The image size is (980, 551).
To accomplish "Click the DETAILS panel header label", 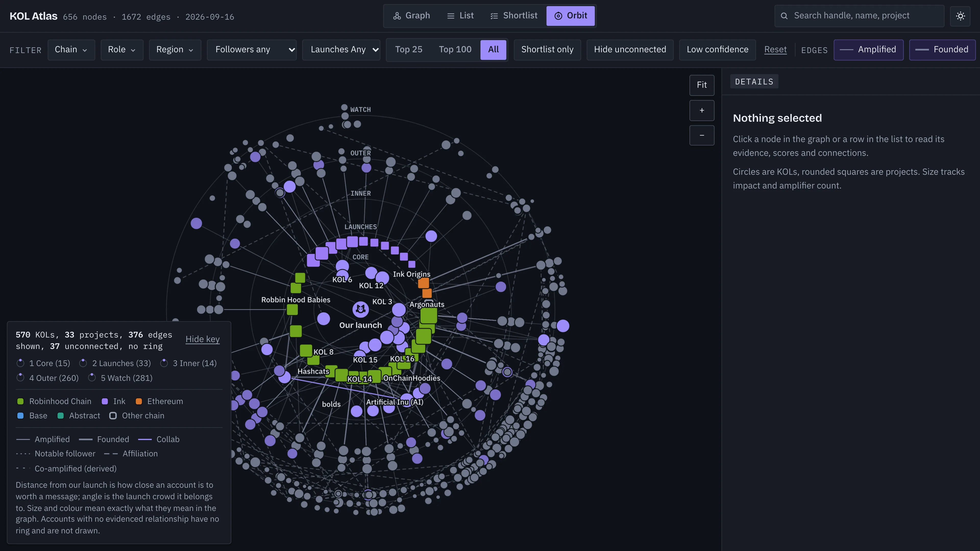I will click(x=754, y=82).
